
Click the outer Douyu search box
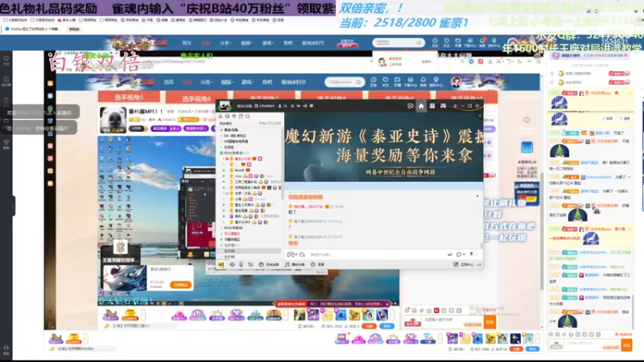[398, 43]
